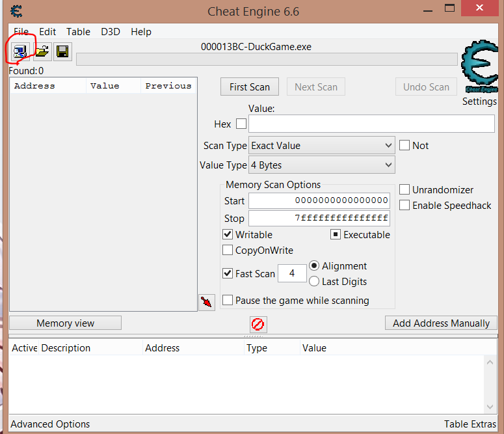504x434 pixels.
Task: Click the Found: 0 count label
Action: click(x=26, y=70)
